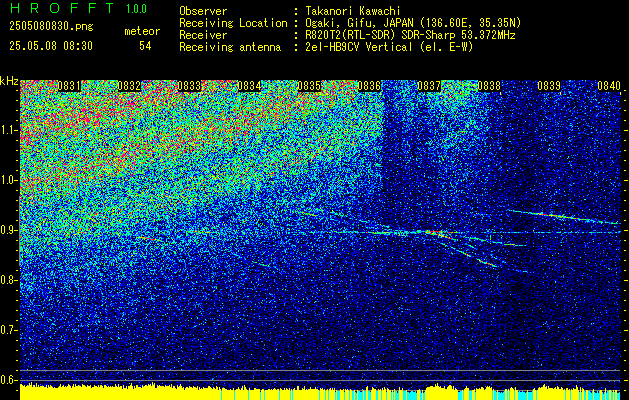Click the filename 2505080830.png
Viewport: 629px width, 400px height.
tap(51, 27)
